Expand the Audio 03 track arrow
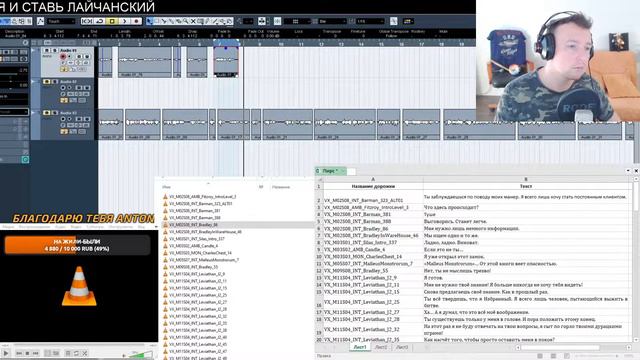Screen dimensions: 640x360 (x=34, y=113)
